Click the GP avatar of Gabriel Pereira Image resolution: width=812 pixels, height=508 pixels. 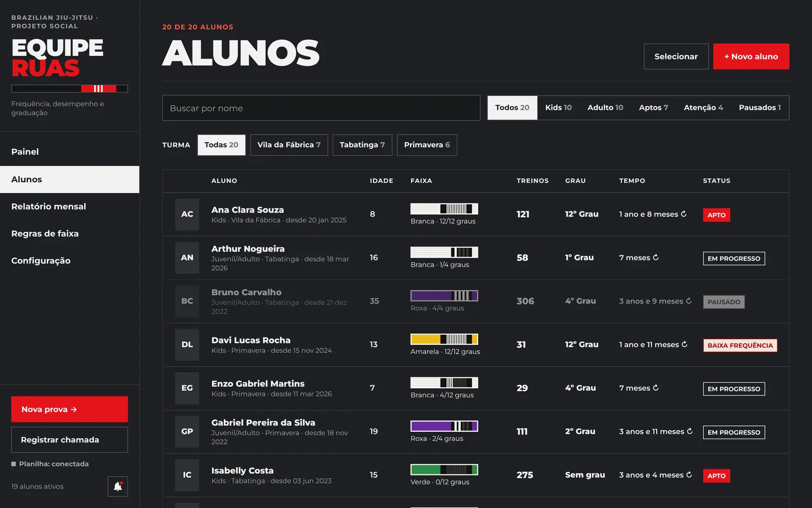[x=187, y=431]
